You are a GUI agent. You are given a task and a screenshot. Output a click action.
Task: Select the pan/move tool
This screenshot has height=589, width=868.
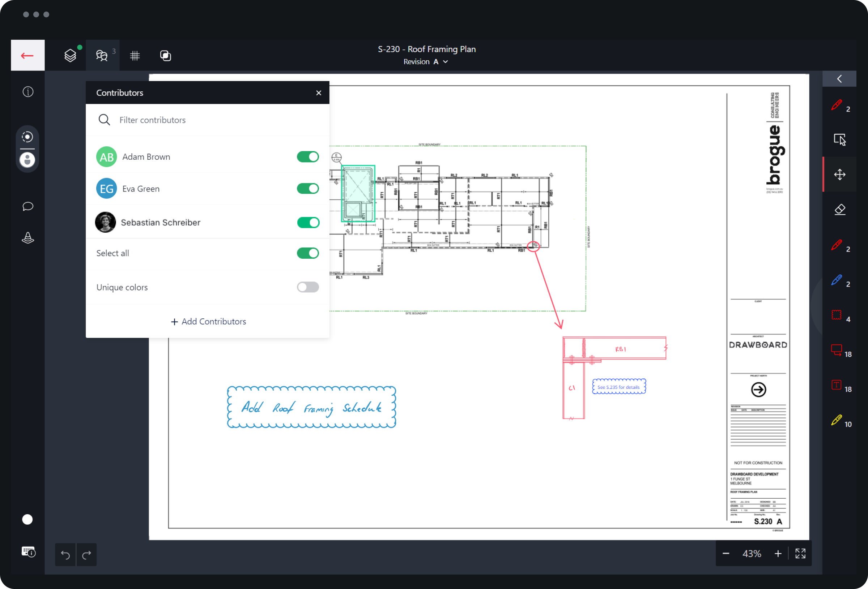click(x=840, y=174)
